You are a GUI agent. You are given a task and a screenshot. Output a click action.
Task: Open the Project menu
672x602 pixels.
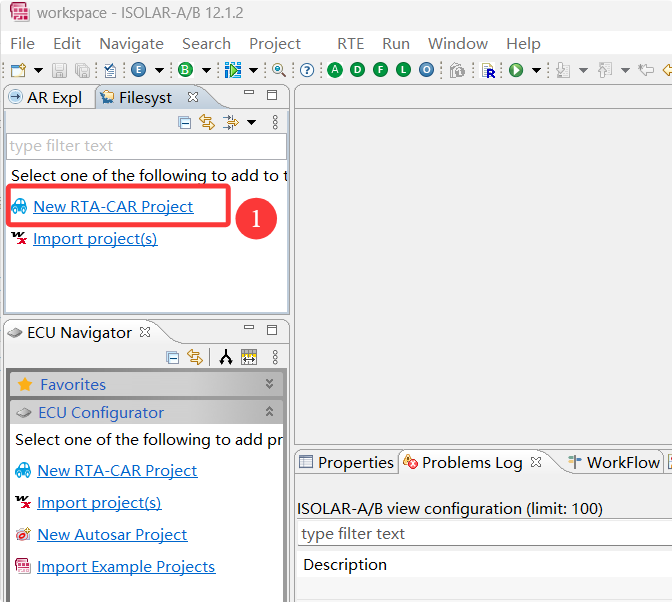pos(275,44)
